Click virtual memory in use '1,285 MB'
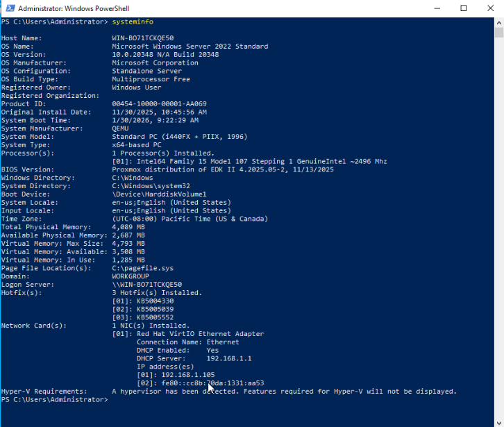 click(x=128, y=260)
